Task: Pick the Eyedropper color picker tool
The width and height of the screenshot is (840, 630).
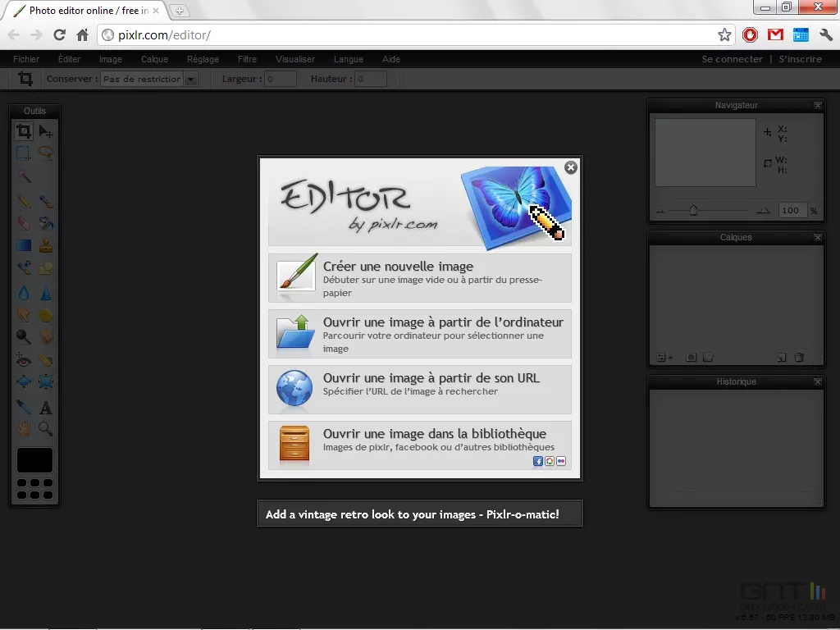Action: pos(22,409)
